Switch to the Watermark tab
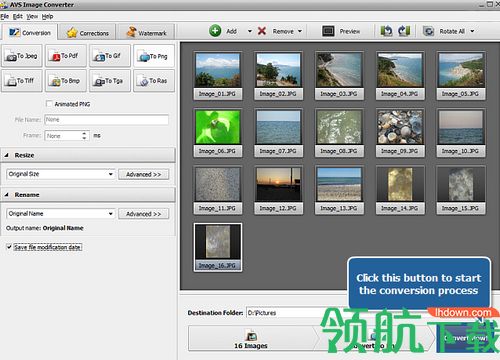The width and height of the screenshot is (500, 360). pos(146,33)
